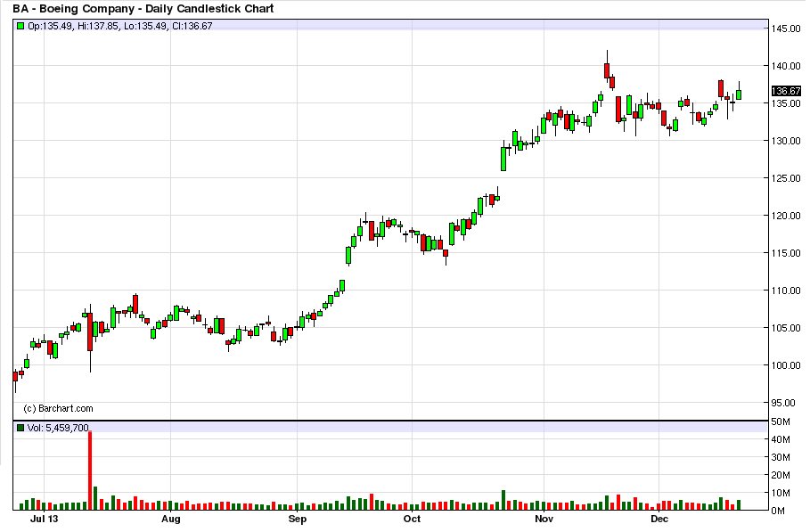Viewport: 810px width, 532px height.
Task: Click the 50M volume axis label
Action: click(781, 422)
